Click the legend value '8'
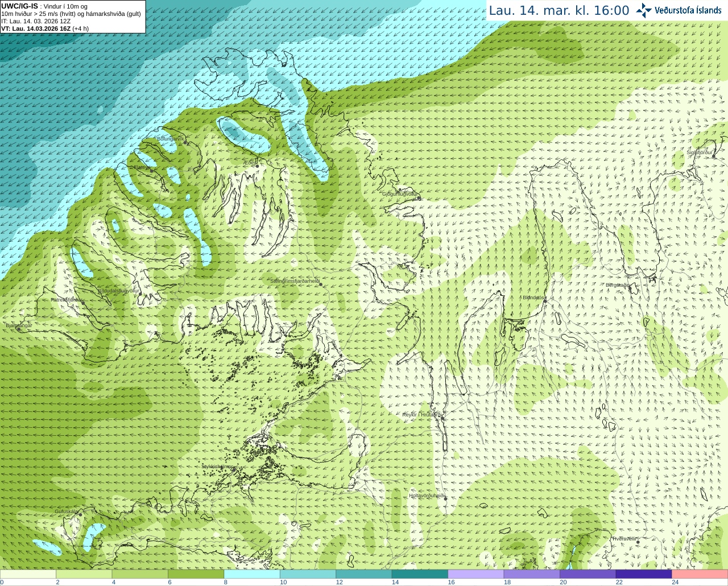The height and width of the screenshot is (586, 728). coord(226,582)
